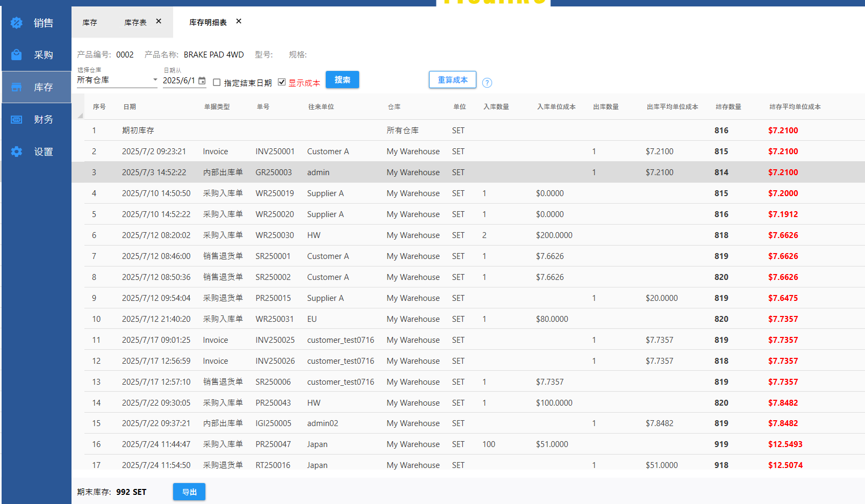Select the 库存 inventory store icon
The image size is (865, 504).
coord(17,87)
